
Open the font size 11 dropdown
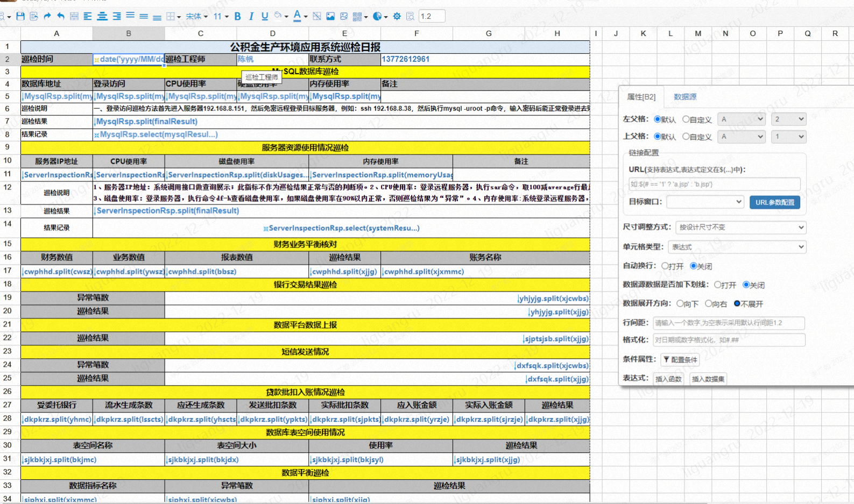point(221,16)
